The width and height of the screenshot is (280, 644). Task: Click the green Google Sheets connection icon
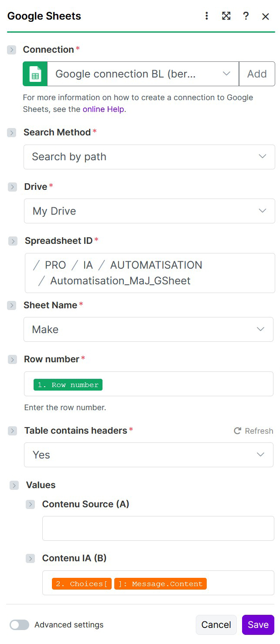click(34, 74)
